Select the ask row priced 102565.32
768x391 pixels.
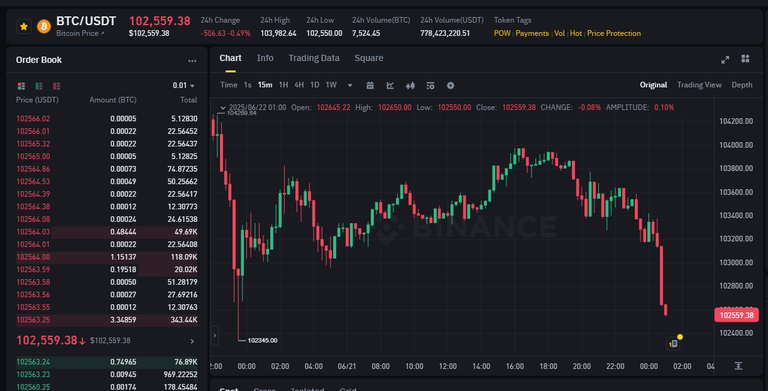click(x=107, y=144)
